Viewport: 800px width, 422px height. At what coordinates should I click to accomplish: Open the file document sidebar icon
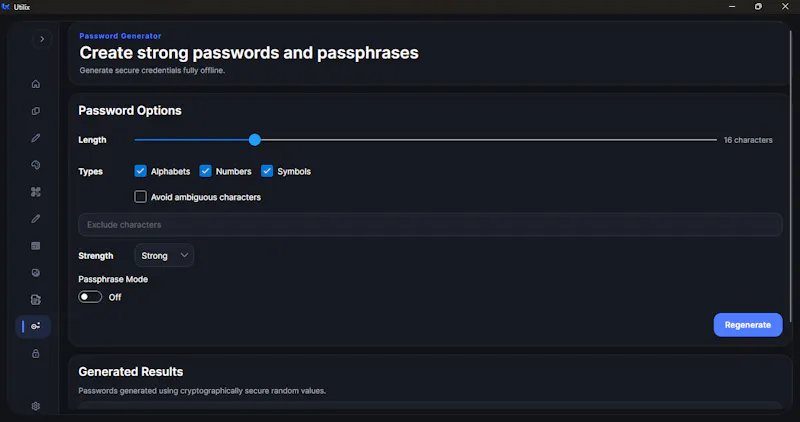pos(36,300)
